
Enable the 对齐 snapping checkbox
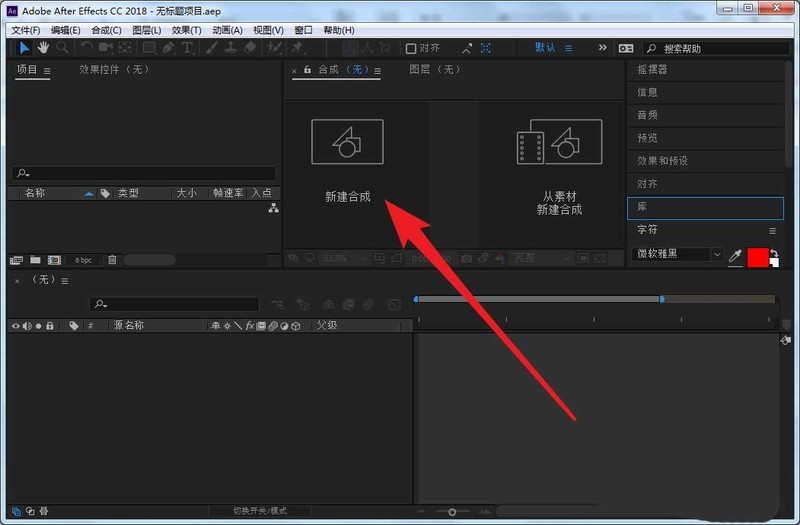click(x=411, y=48)
